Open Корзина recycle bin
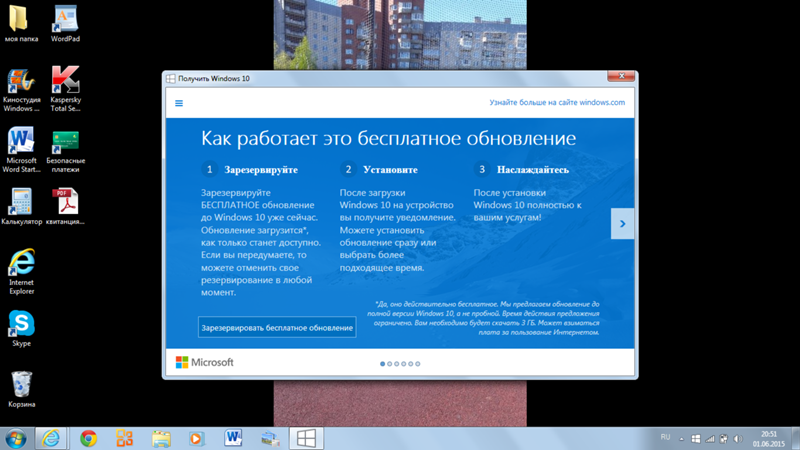Image resolution: width=800 pixels, height=450 pixels. pos(21,389)
